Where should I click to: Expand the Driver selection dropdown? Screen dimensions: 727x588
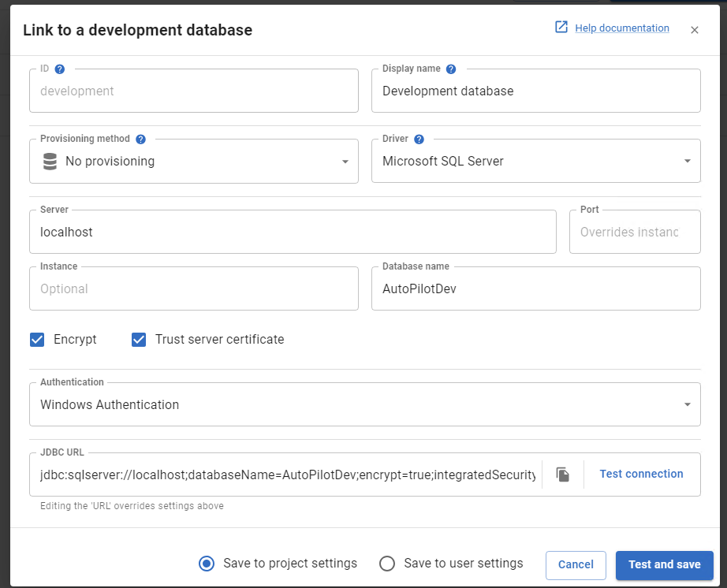(684, 161)
